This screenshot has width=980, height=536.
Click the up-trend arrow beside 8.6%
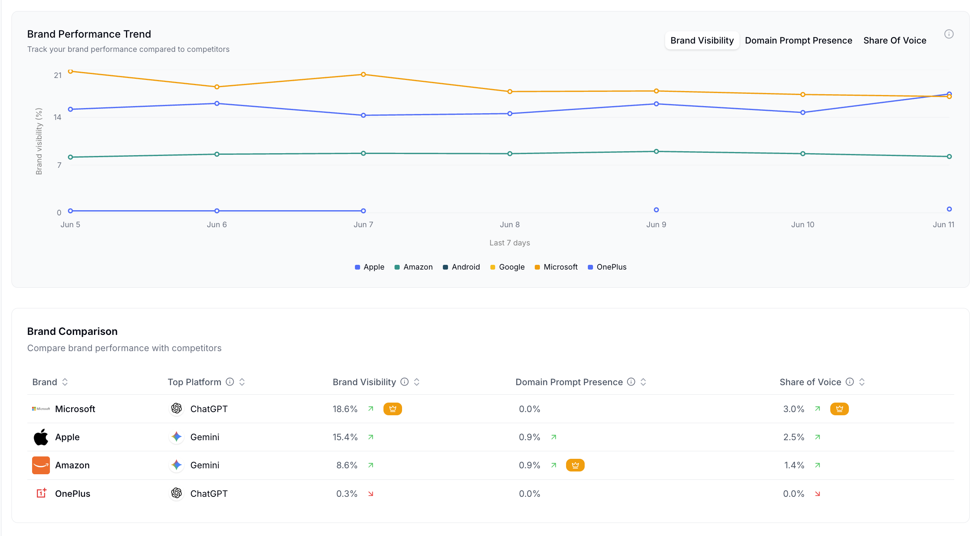coord(371,465)
